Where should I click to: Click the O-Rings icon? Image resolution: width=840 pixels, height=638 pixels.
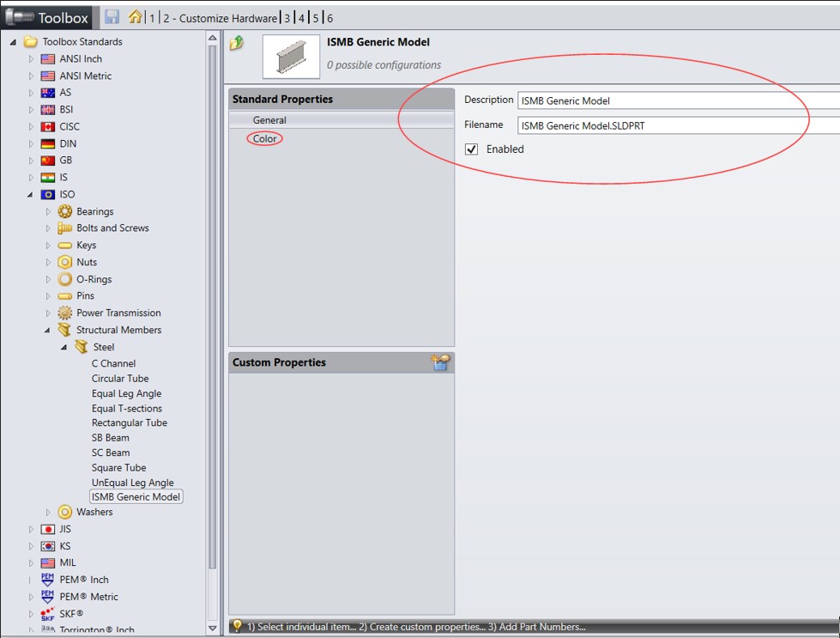click(x=65, y=279)
